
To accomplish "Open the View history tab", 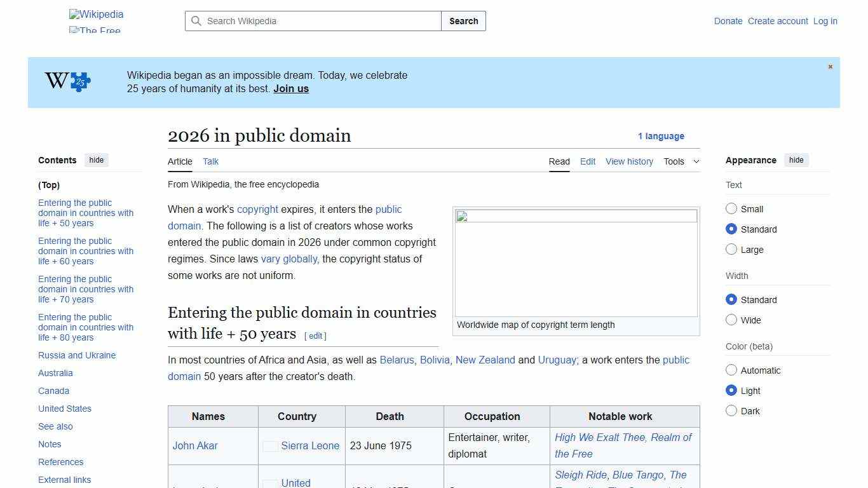I will (629, 161).
